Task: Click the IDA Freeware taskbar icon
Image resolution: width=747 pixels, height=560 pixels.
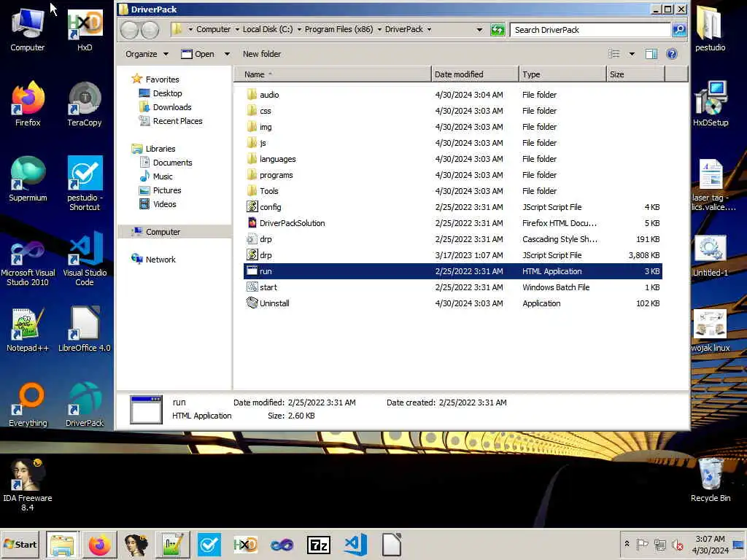Action: click(x=136, y=545)
